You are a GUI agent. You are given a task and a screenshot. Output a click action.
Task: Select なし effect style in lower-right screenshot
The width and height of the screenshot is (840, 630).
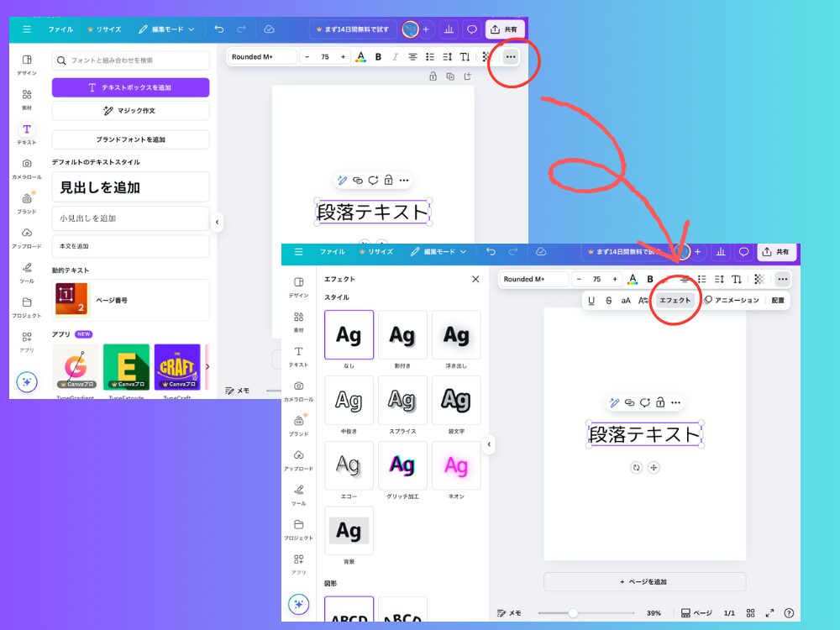click(349, 335)
